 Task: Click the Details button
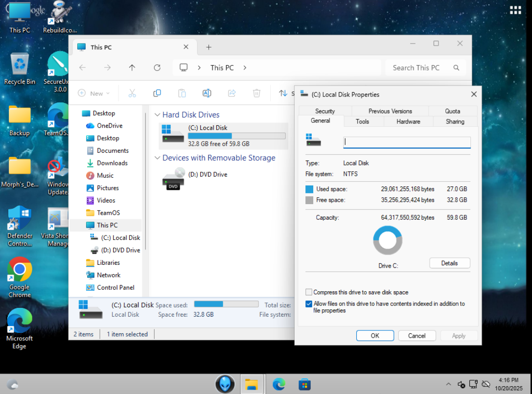tap(449, 263)
